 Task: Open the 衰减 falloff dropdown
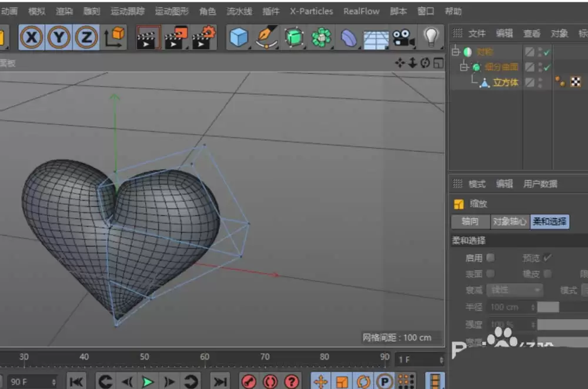coord(514,290)
